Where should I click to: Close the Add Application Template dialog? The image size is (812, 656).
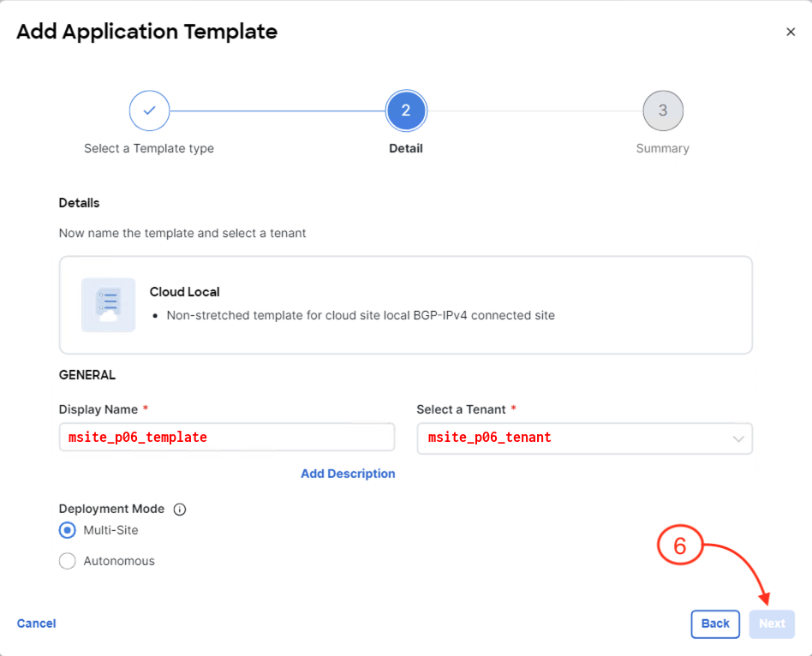[791, 32]
